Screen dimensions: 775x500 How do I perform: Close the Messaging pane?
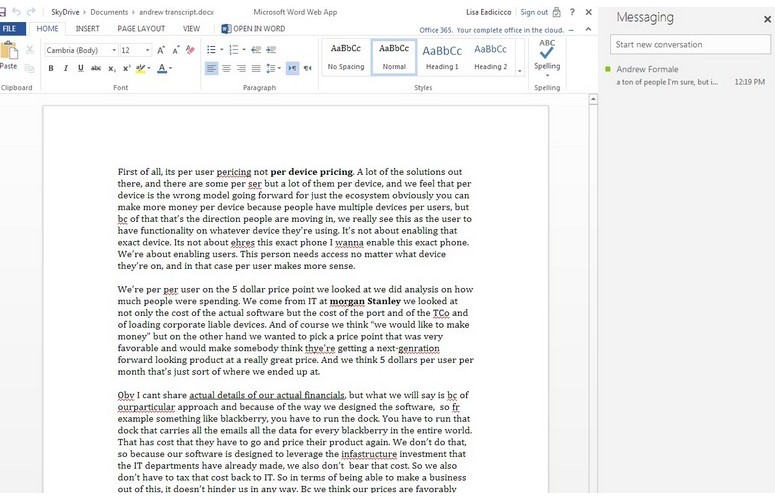click(767, 19)
